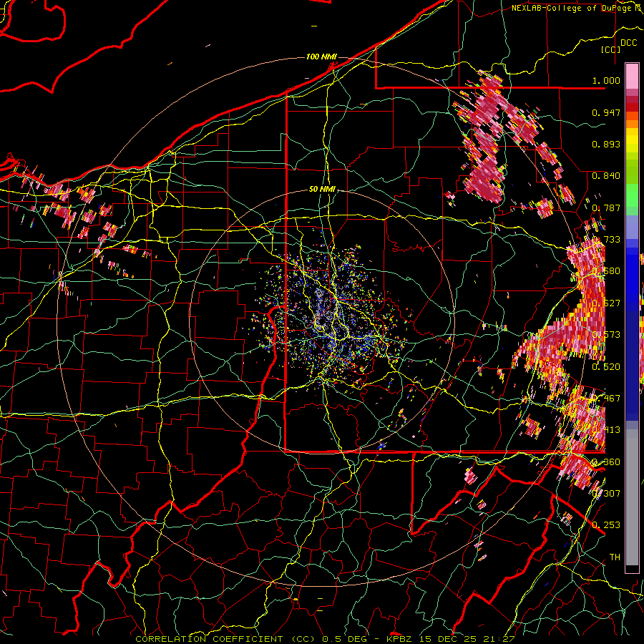The height and width of the screenshot is (644, 644).
Task: Pick the orange swatch on the color bar
Action: coord(632,124)
